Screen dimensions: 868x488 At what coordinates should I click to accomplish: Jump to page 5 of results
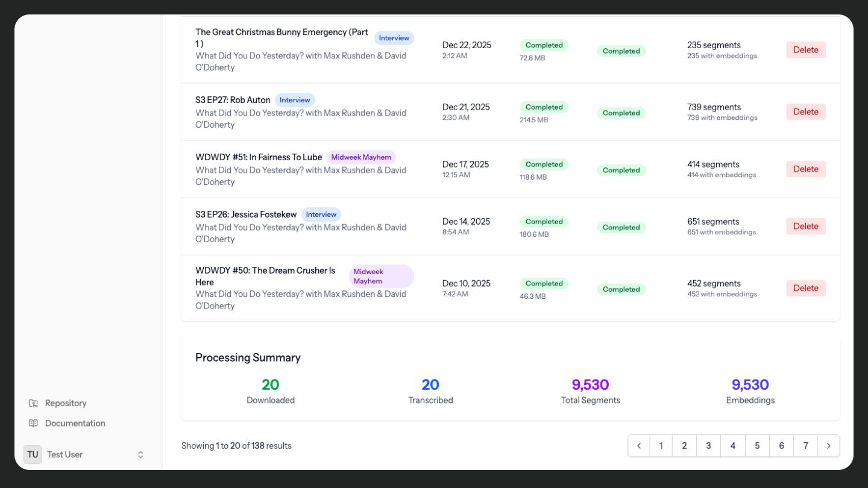(x=757, y=446)
